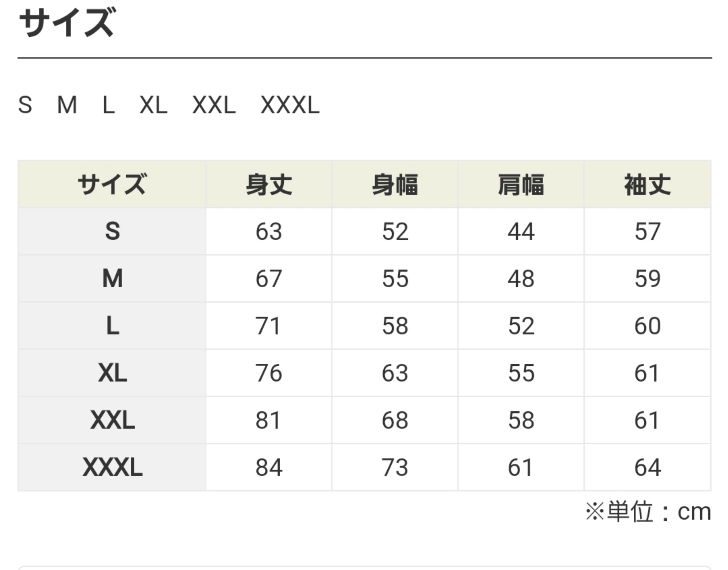Screen dimensions: 728x570
Task: Click the 身丈 column header
Action: (269, 184)
